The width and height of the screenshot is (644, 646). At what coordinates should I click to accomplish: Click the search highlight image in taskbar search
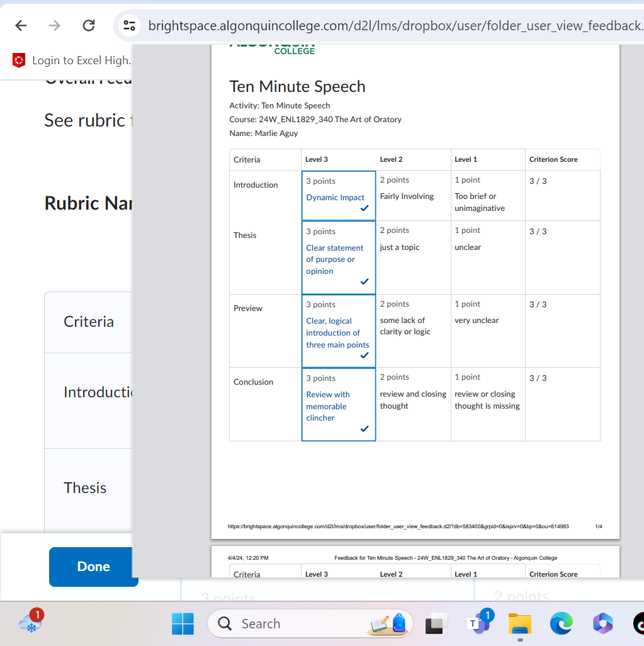[388, 624]
